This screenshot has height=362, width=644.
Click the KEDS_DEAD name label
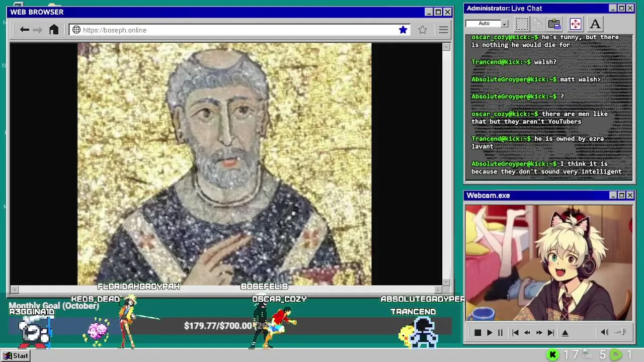click(x=96, y=299)
